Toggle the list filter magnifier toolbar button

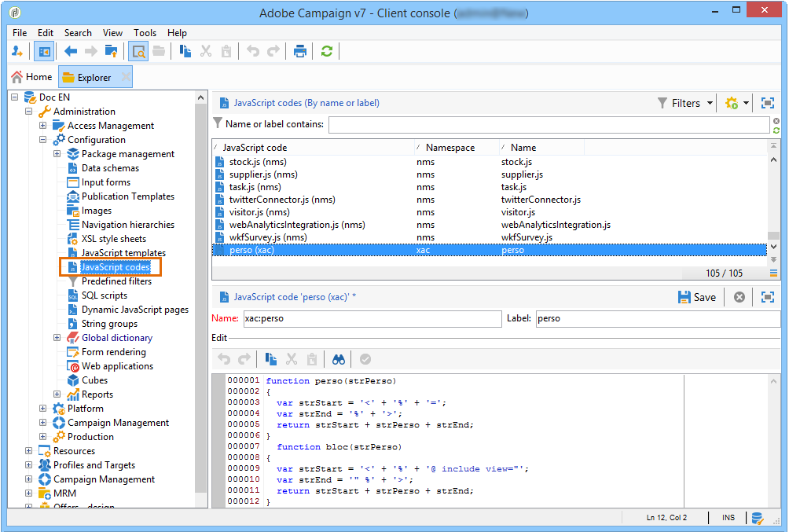coord(138,51)
